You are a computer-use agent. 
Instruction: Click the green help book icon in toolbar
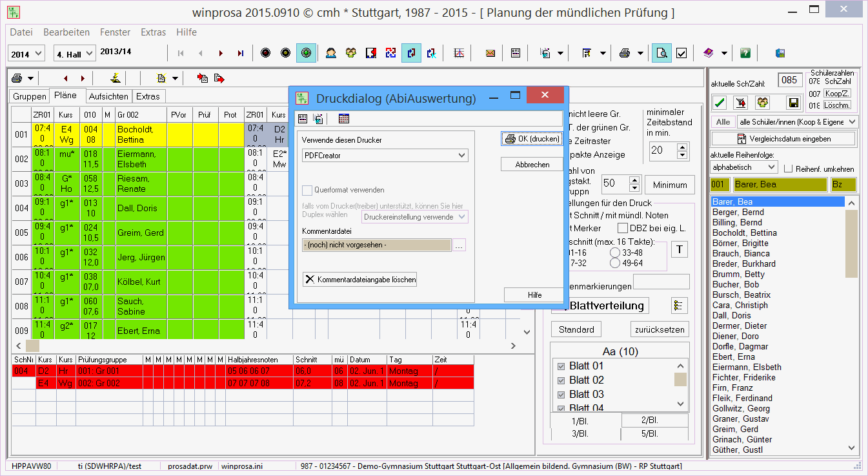(745, 54)
